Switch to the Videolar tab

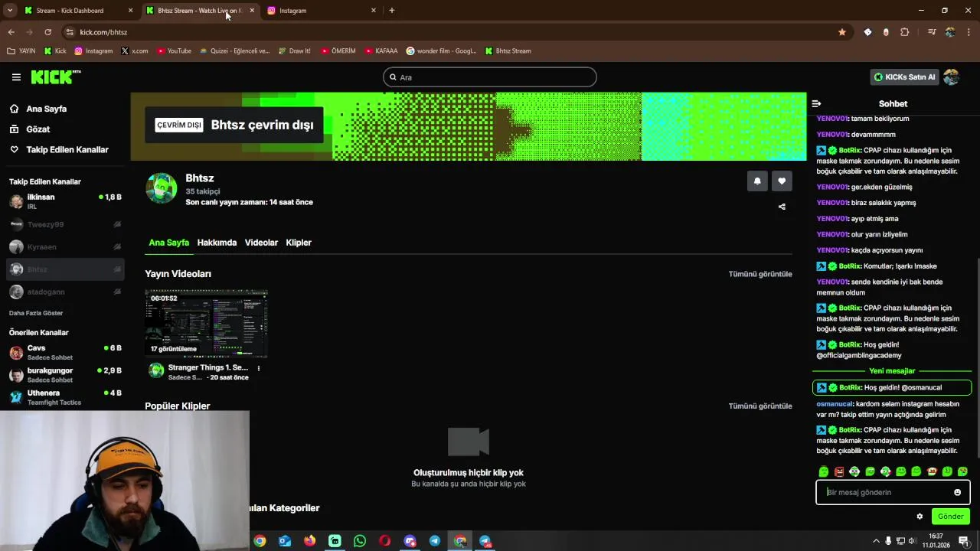click(261, 243)
